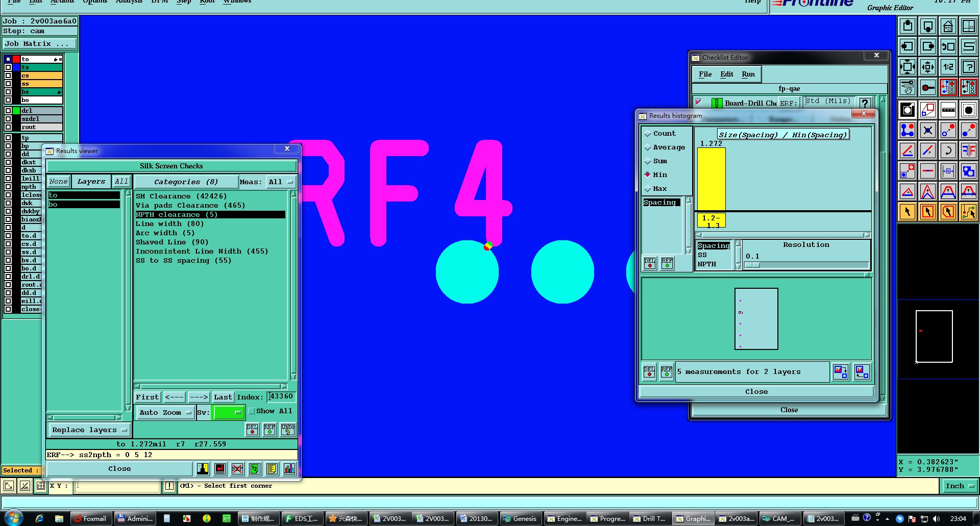The height and width of the screenshot is (526, 980).
Task: Select the Sum radio option
Action: [x=656, y=161]
